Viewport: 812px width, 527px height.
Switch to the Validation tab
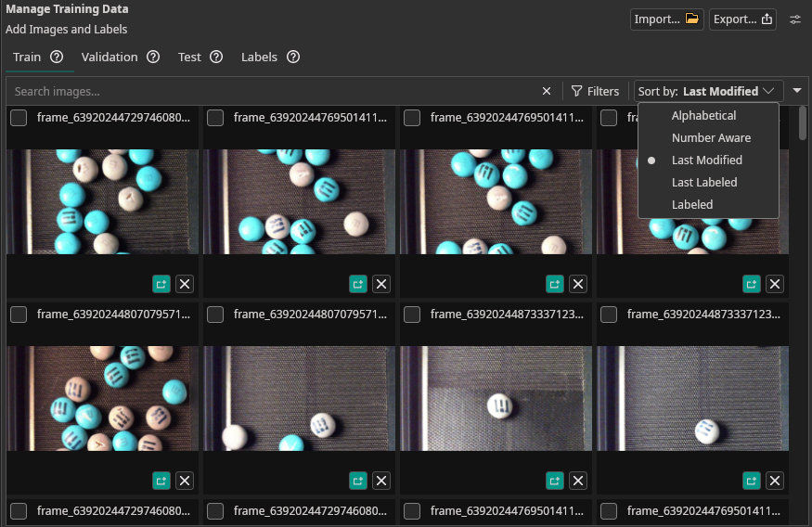pos(110,57)
